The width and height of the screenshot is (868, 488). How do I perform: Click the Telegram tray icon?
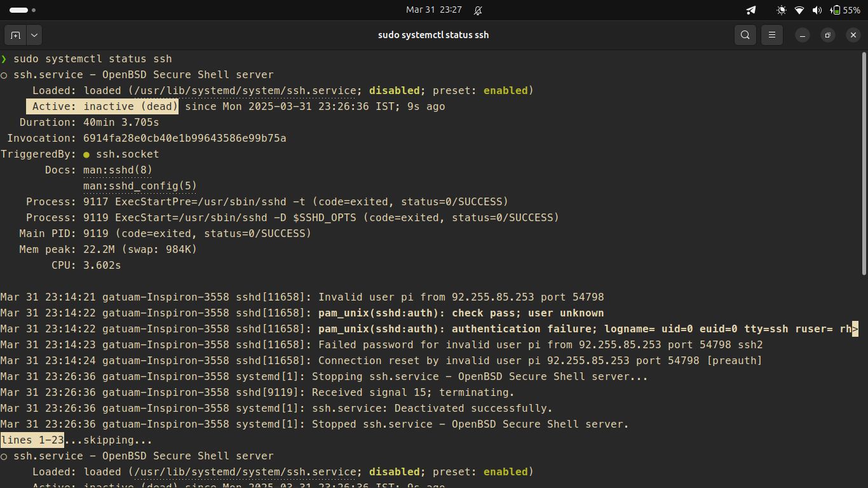click(x=751, y=10)
